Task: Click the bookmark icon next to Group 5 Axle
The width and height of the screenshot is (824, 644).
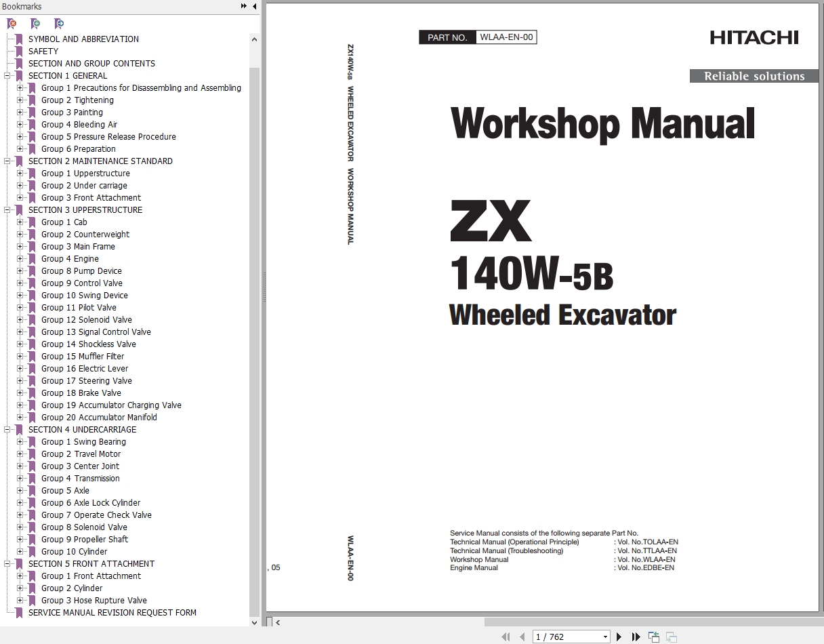Action: pos(32,491)
